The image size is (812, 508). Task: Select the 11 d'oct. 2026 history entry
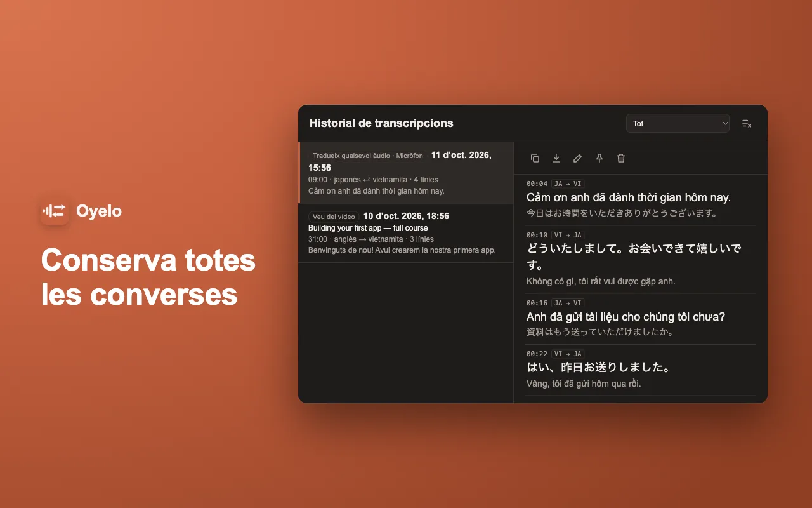(406, 173)
